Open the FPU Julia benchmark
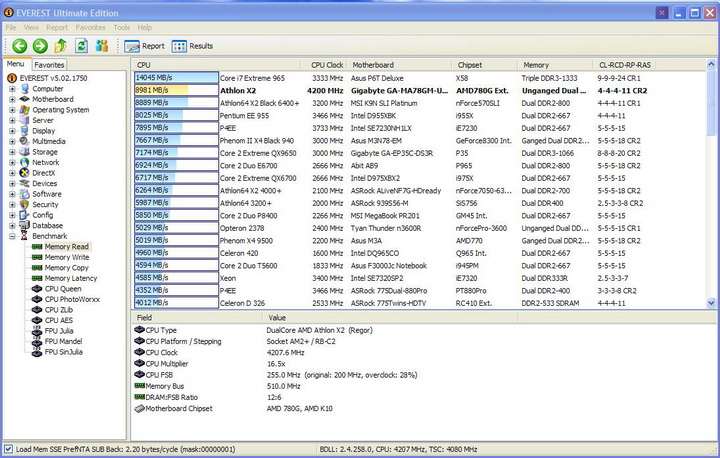Screen dimensions: 720x458 point(59,331)
